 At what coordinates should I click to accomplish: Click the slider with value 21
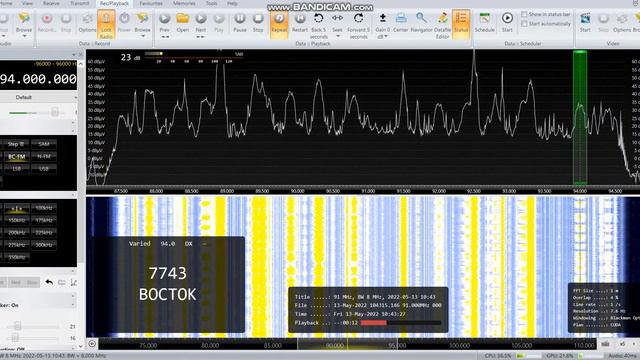click(33, 326)
